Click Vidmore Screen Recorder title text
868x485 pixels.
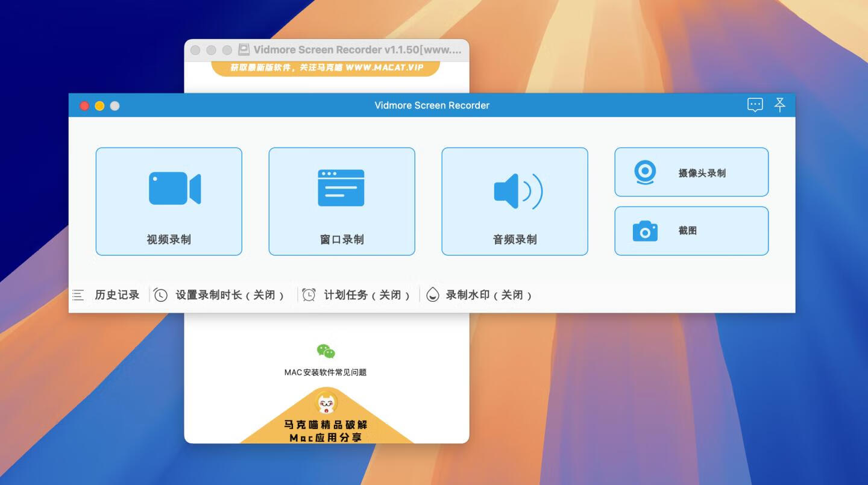[432, 105]
